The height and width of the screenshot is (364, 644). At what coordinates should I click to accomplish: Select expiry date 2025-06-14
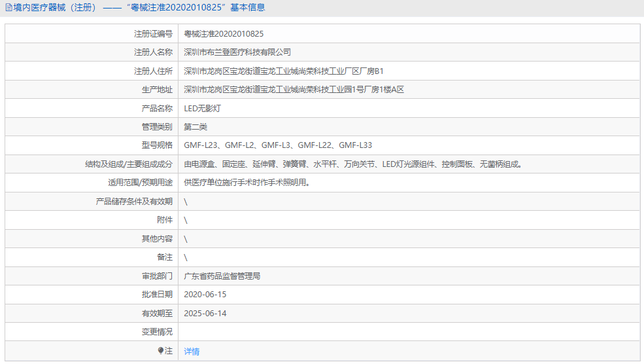205,314
